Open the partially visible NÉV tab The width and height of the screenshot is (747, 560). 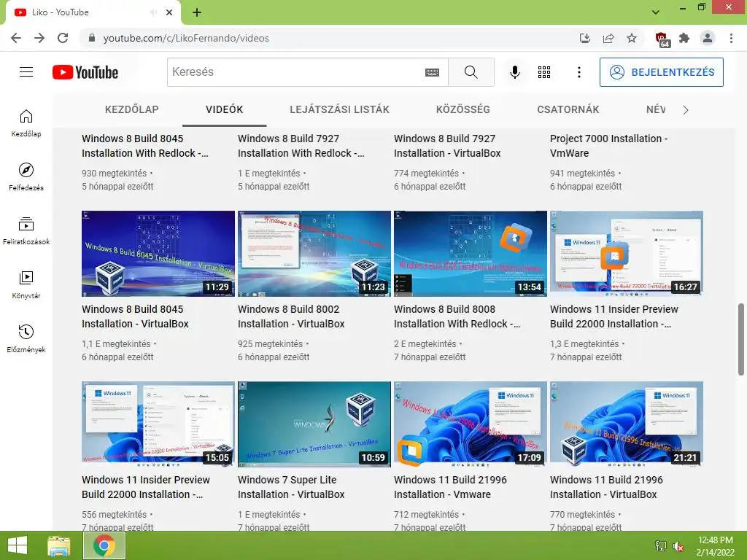click(x=656, y=109)
